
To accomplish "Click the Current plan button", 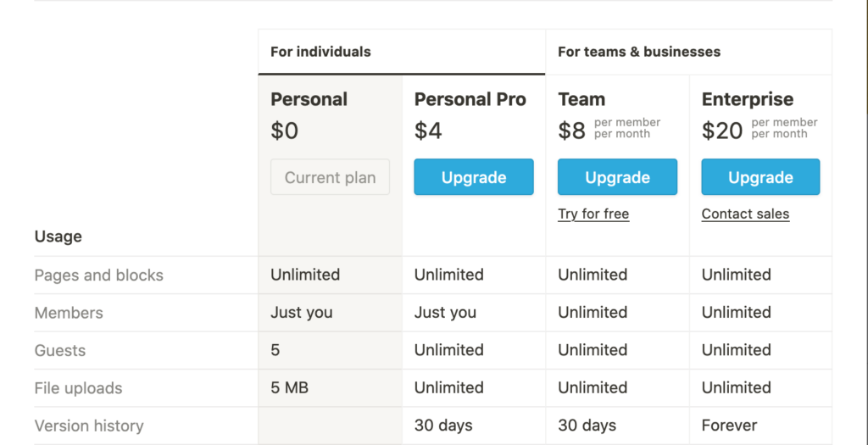I will [x=330, y=177].
